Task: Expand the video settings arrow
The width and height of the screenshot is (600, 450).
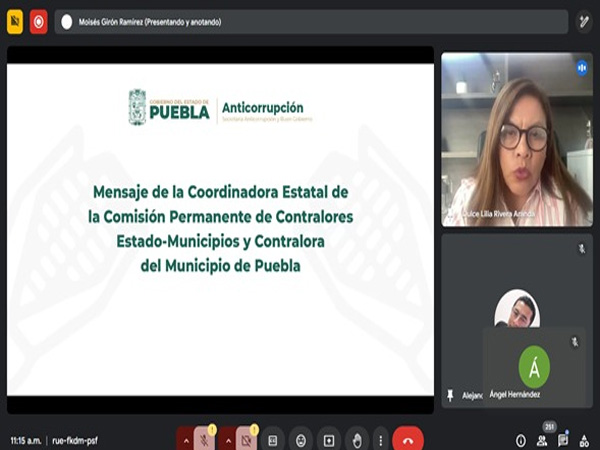Action: click(x=227, y=439)
